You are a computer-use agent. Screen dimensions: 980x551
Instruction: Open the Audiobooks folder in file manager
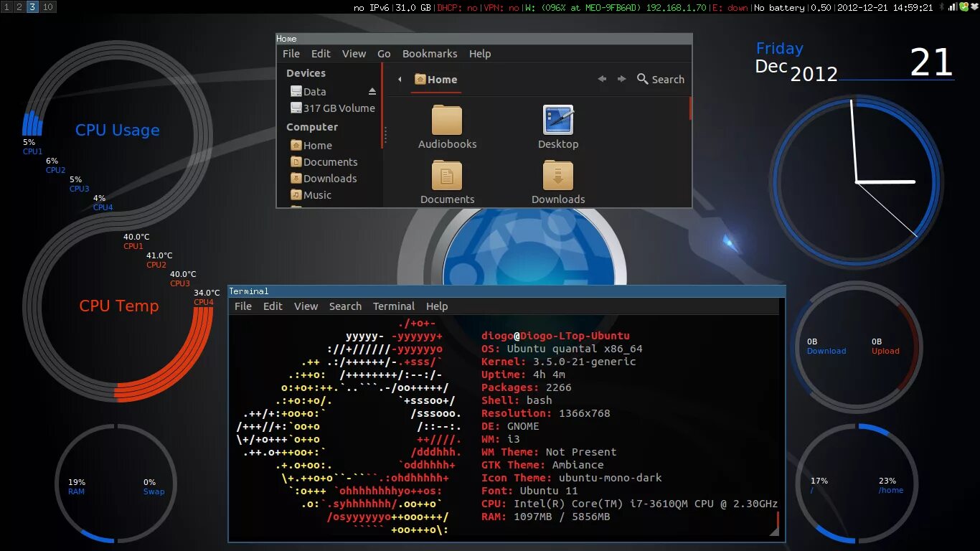tap(447, 128)
